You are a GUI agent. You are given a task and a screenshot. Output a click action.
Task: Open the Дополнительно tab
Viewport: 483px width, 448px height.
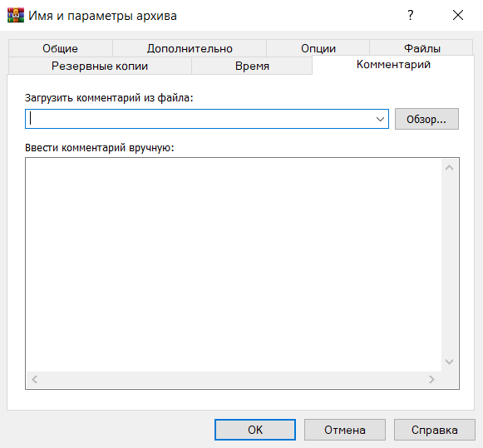[190, 48]
